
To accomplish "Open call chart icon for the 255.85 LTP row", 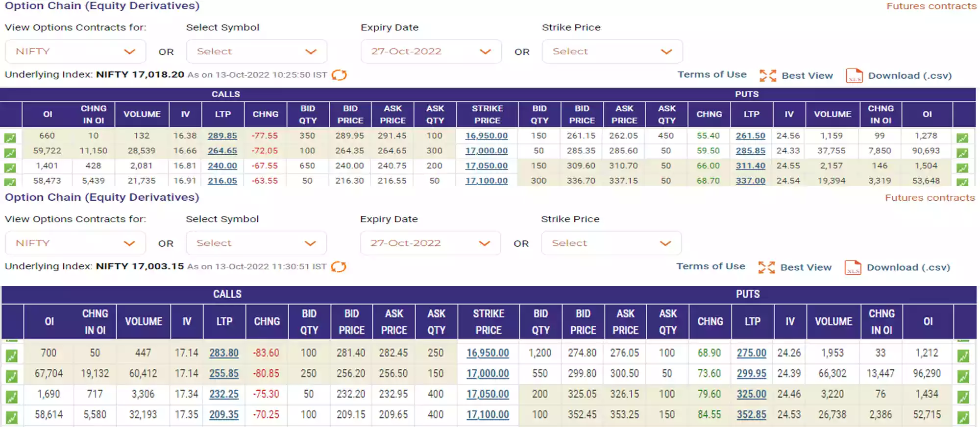I will [x=11, y=376].
